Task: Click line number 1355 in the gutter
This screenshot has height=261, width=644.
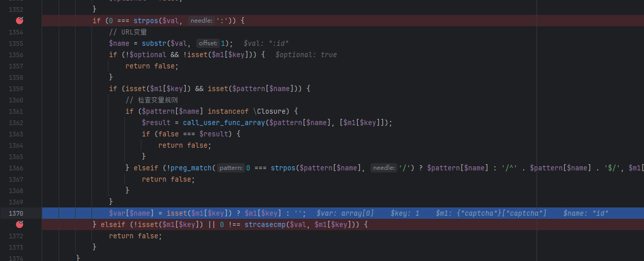Action: [16, 43]
